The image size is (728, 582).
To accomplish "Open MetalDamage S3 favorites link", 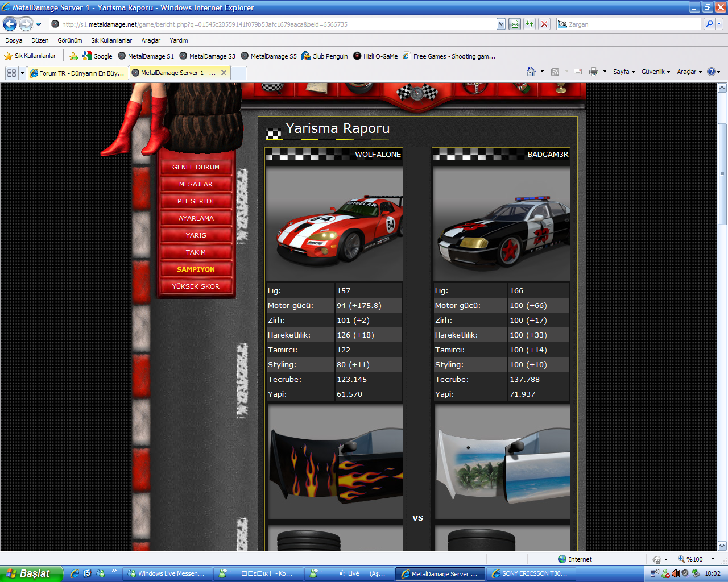I will click(207, 56).
